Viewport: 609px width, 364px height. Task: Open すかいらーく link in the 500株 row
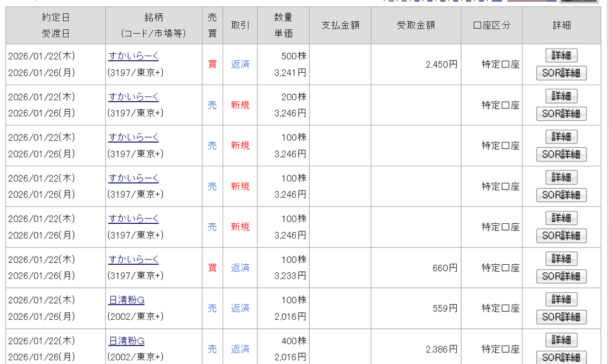click(x=133, y=56)
